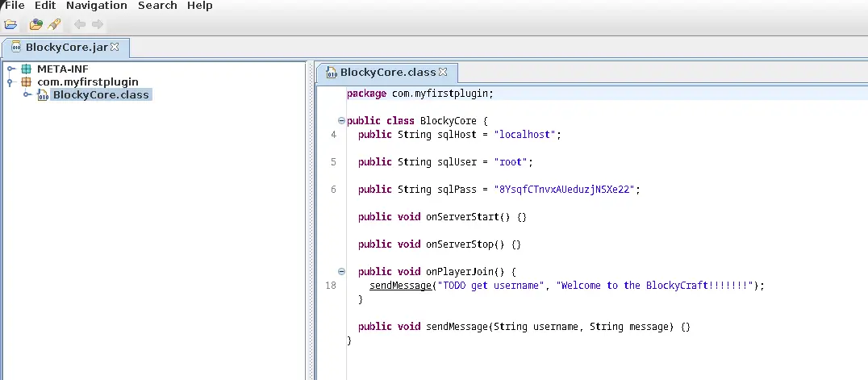The image size is (868, 380).
Task: Select the BlockyCore.class tree item
Action: coord(101,95)
